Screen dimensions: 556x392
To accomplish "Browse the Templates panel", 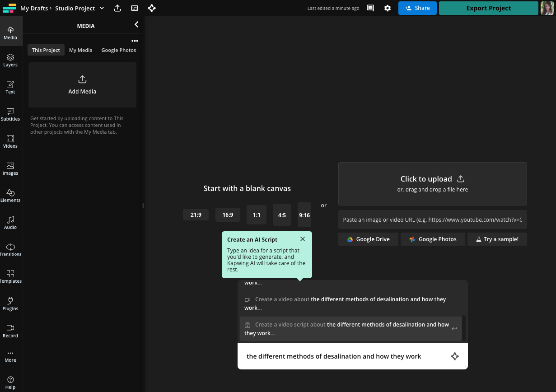I will click(10, 277).
